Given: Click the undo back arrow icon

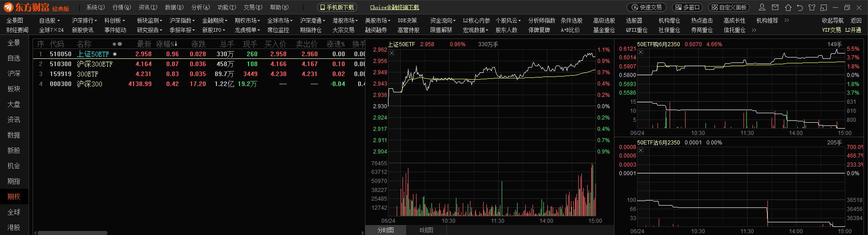Looking at the screenshot, I should click(800, 7).
